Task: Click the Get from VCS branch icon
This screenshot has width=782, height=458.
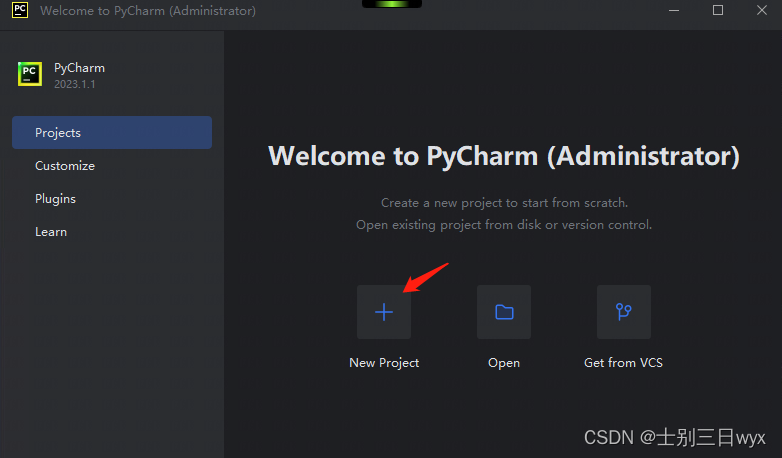Action: tap(624, 312)
